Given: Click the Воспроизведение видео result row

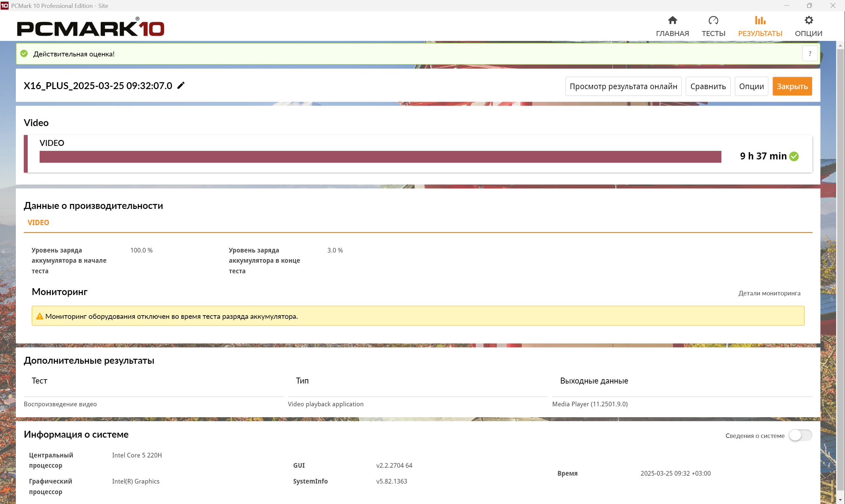Looking at the screenshot, I should coord(60,404).
